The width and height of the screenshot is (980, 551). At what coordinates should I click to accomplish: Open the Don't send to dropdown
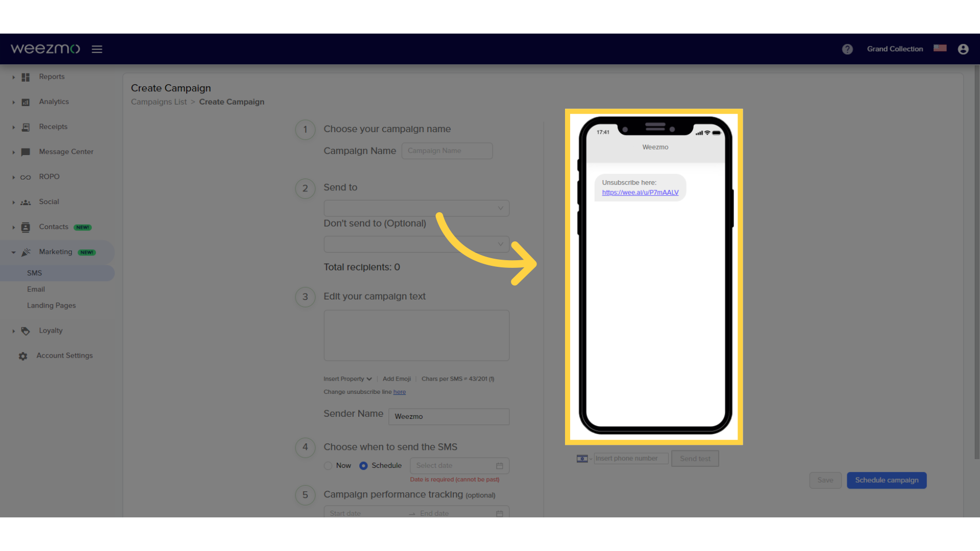pos(415,243)
